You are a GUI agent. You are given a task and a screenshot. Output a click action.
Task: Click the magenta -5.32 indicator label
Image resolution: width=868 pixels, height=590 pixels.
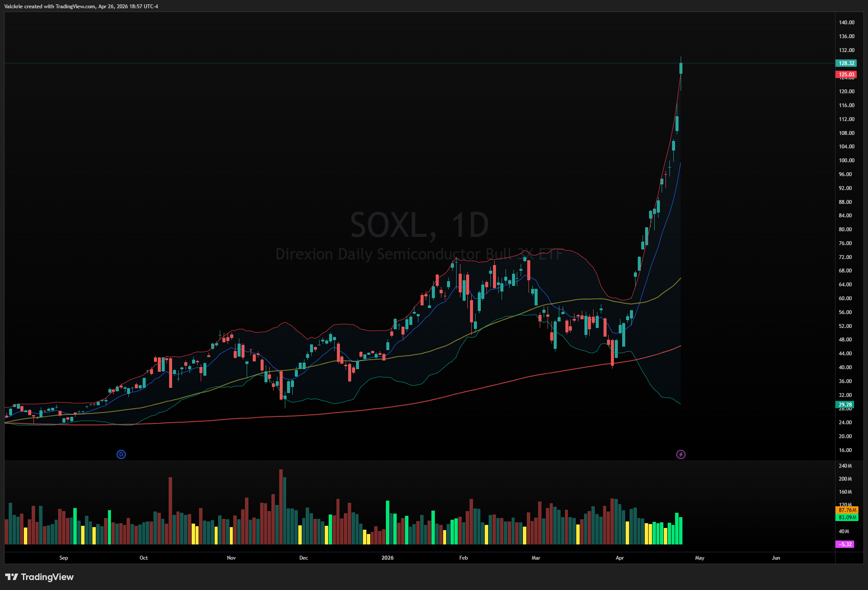845,544
